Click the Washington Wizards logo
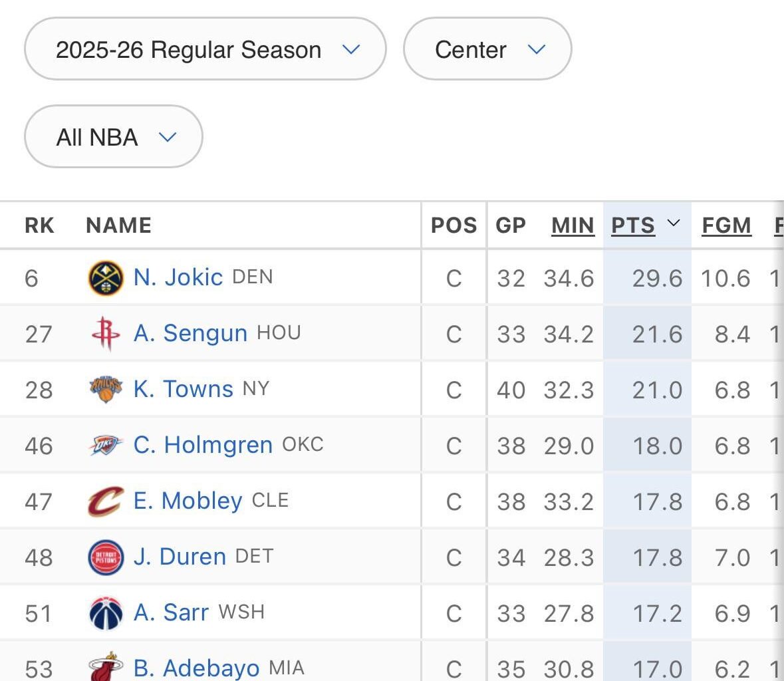Viewport: 784px width, 681px height. pyautogui.click(x=106, y=613)
